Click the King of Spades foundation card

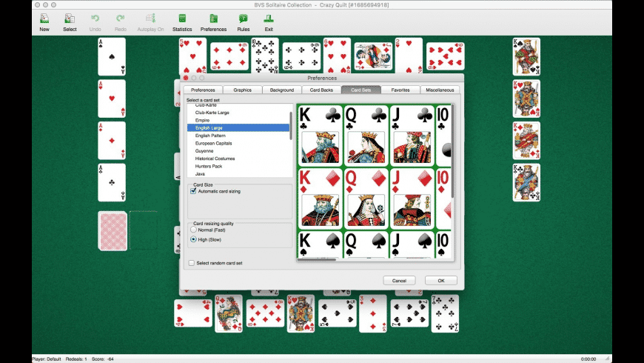[x=526, y=57]
